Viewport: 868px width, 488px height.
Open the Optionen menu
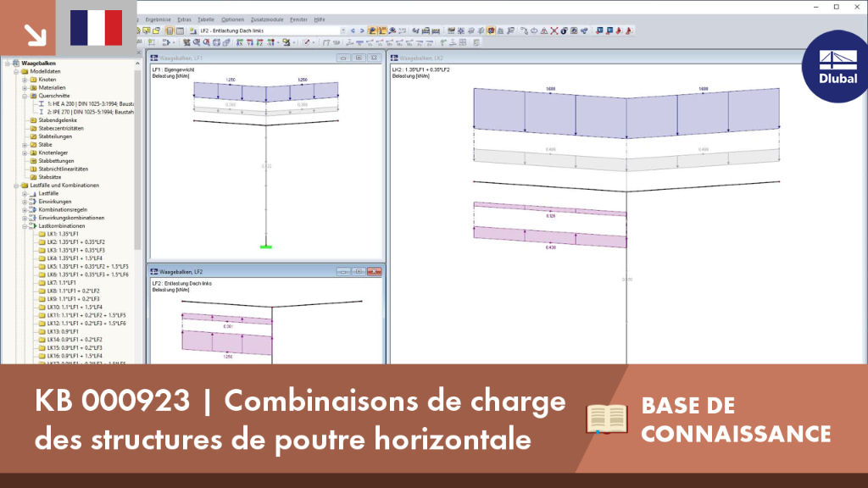(232, 19)
